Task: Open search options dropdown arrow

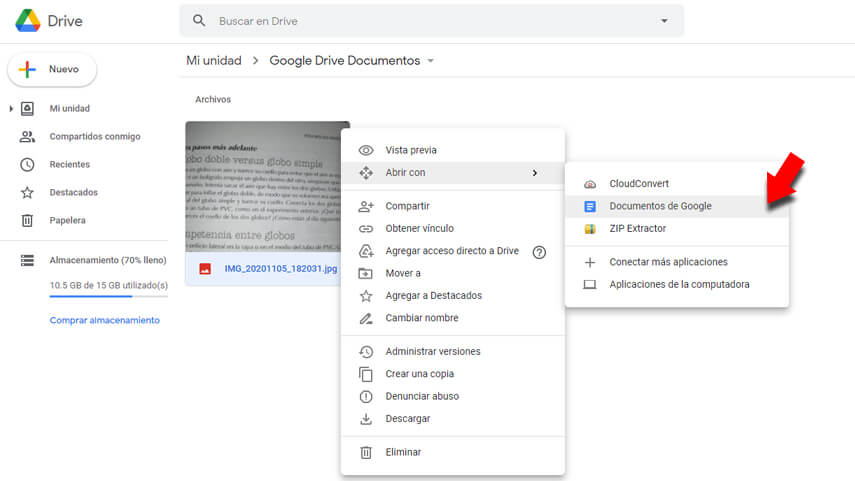Action: (x=664, y=21)
